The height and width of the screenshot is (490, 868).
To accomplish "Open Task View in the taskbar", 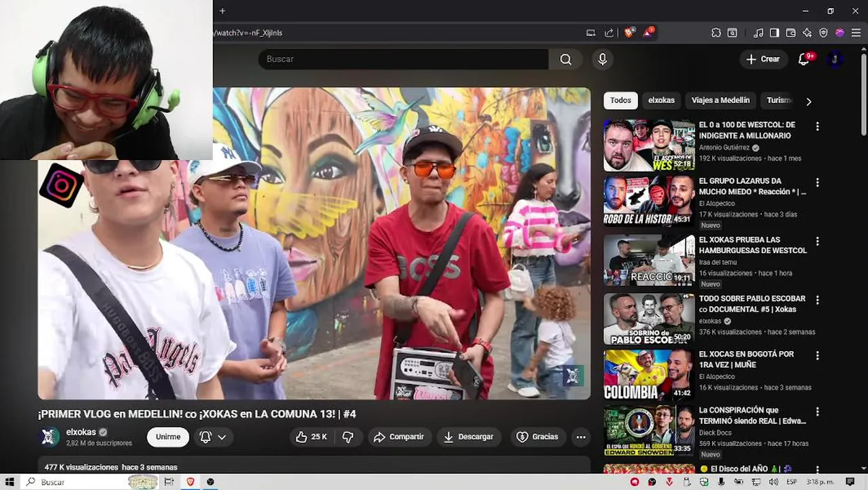I will (169, 482).
